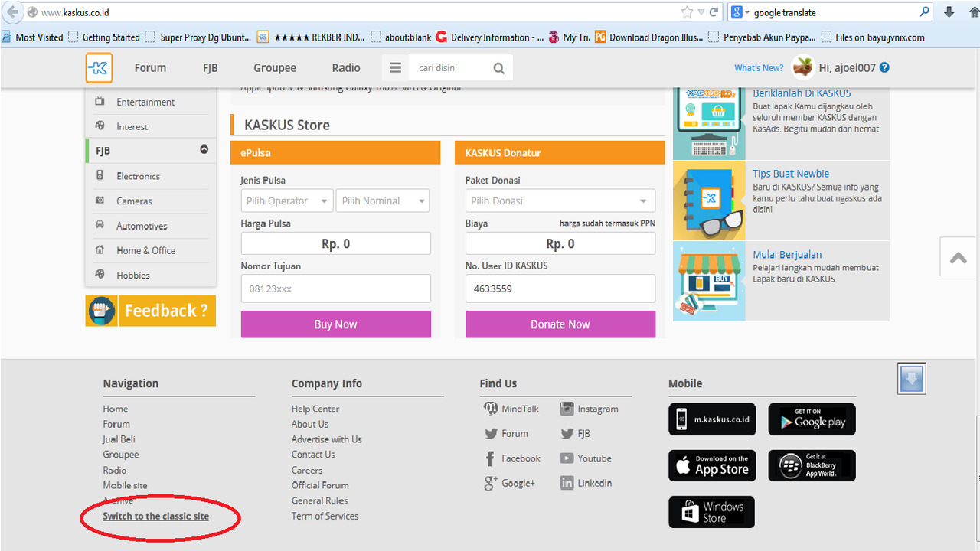The height and width of the screenshot is (551, 980).
Task: Collapse the FJB sidebar section
Action: pyautogui.click(x=204, y=149)
